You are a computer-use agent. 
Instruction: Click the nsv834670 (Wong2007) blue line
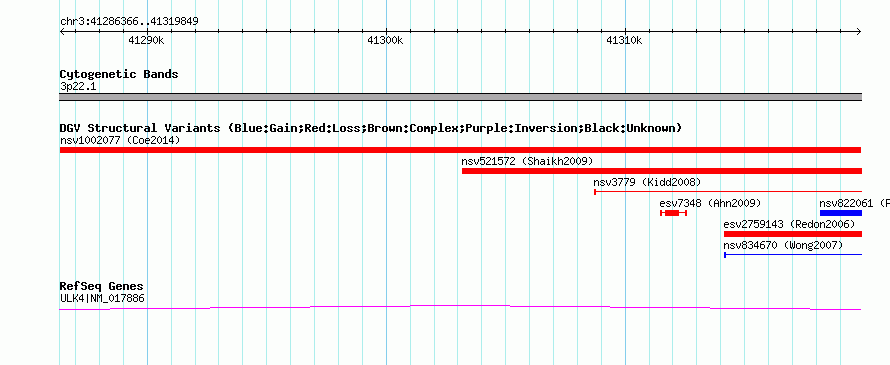[793, 255]
